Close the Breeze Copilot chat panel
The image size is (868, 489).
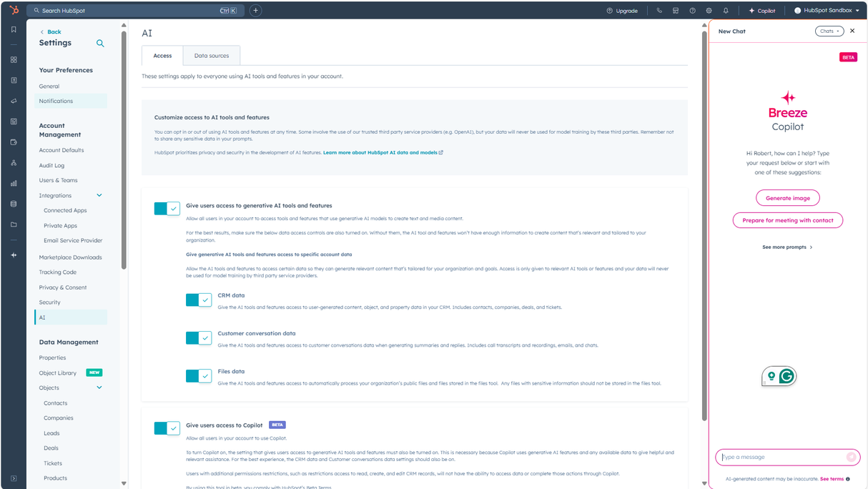[852, 31]
